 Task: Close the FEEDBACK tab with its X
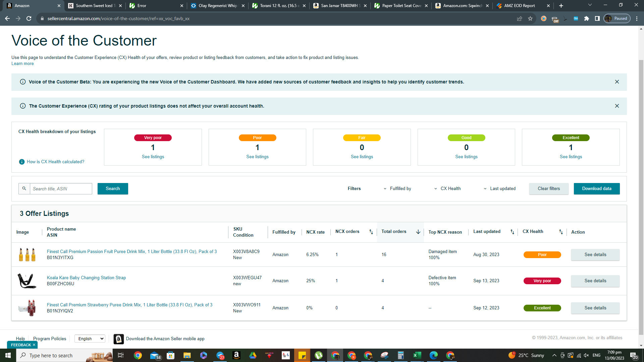tap(34, 345)
